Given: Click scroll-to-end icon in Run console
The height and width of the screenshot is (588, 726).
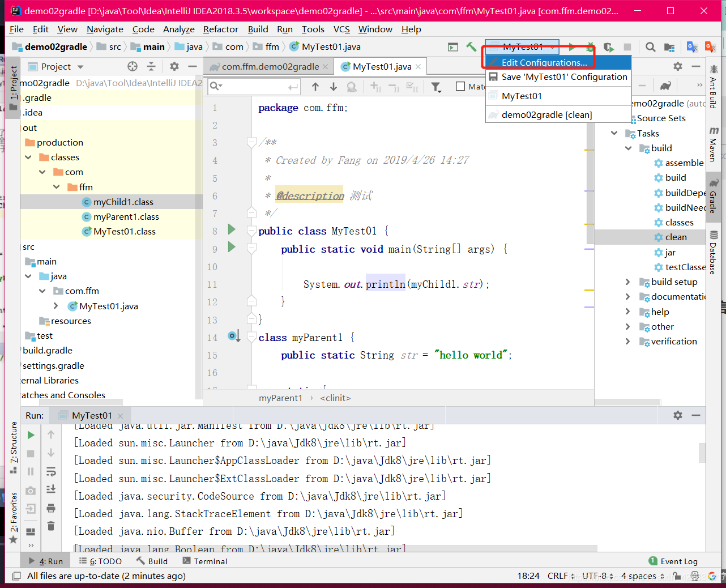Looking at the screenshot, I should [x=51, y=489].
